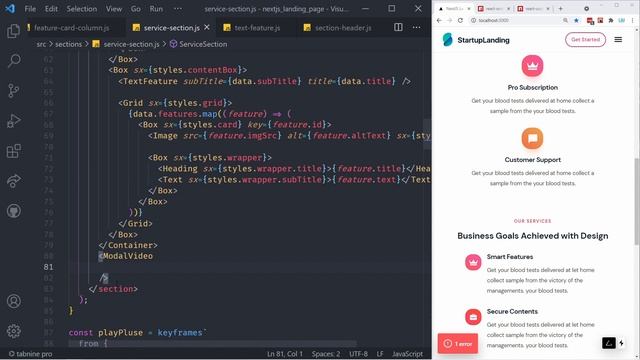The height and width of the screenshot is (360, 640).
Task: Click the StartupLanding logo
Action: [476, 40]
